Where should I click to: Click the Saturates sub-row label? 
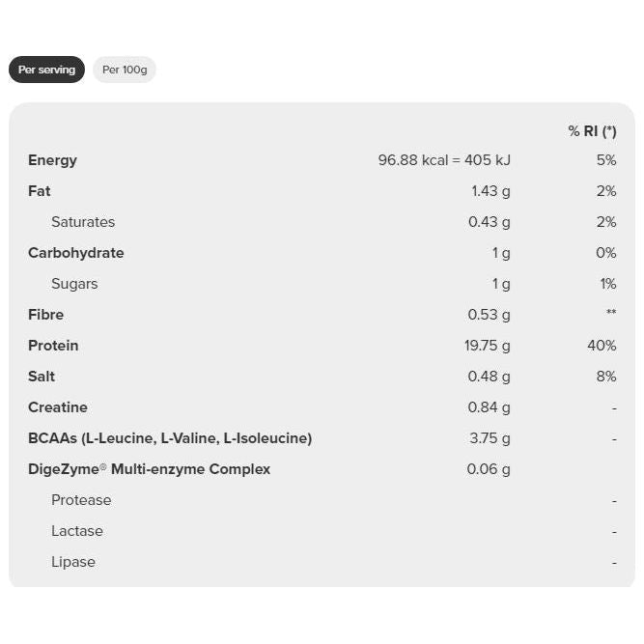pos(83,222)
